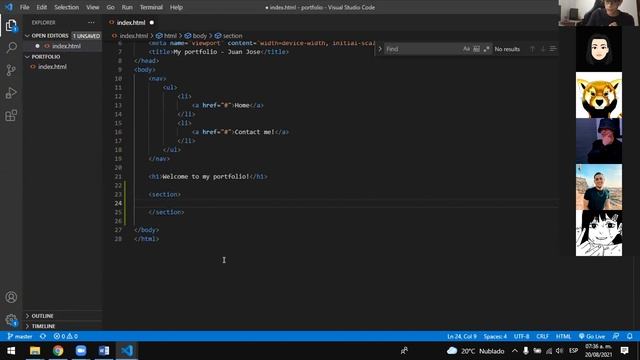Image resolution: width=640 pixels, height=360 pixels.
Task: Toggle Find in Selection icon
Action: (553, 49)
